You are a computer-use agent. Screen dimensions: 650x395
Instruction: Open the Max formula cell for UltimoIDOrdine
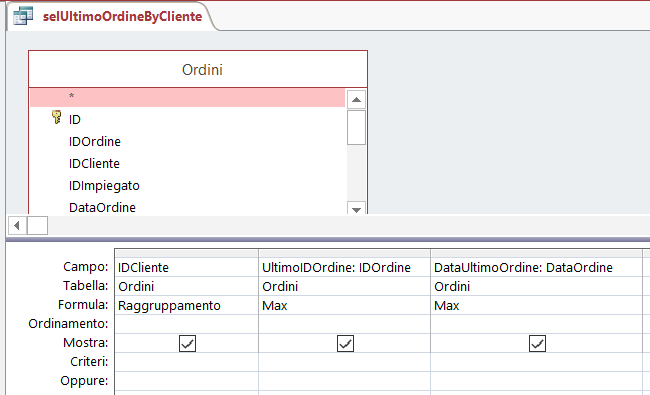pyautogui.click(x=344, y=305)
